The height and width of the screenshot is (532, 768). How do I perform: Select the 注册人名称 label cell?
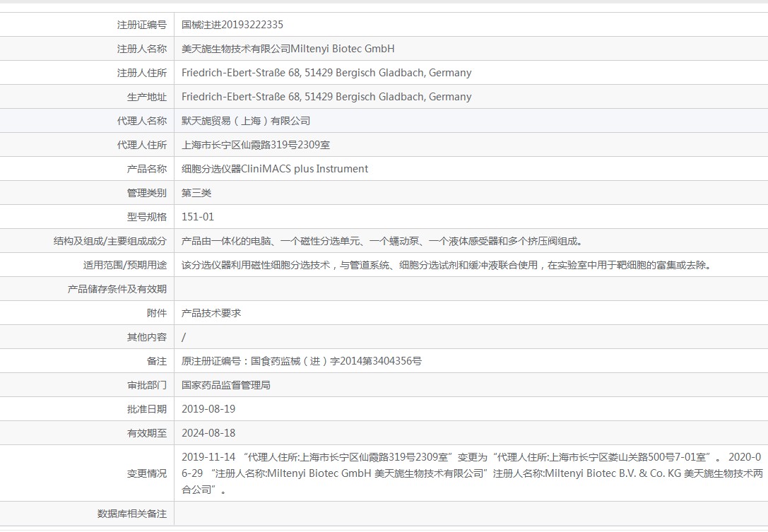pyautogui.click(x=87, y=49)
